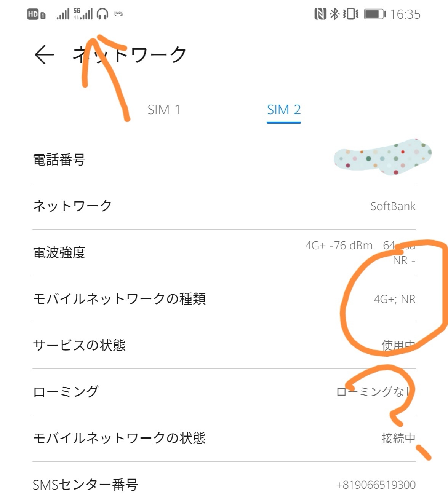
Task: Tap the battery level icon
Action: click(375, 14)
